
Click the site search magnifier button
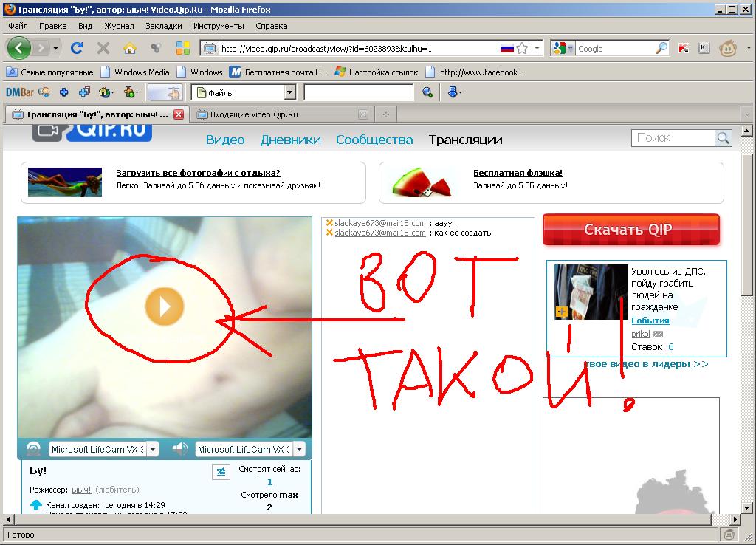pos(724,138)
